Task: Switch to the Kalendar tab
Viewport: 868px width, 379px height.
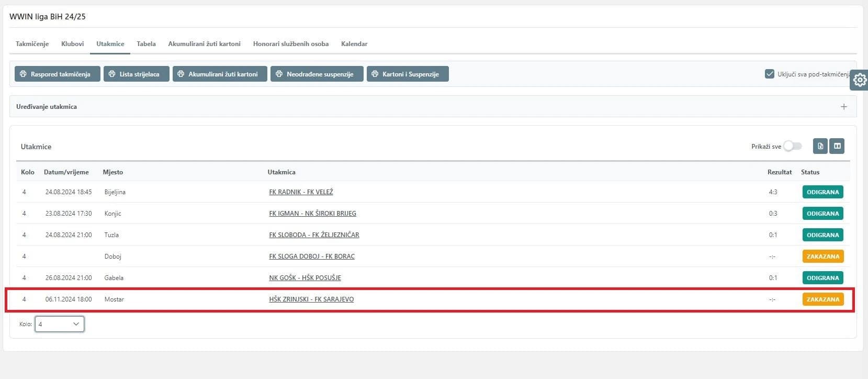Action: [x=354, y=44]
